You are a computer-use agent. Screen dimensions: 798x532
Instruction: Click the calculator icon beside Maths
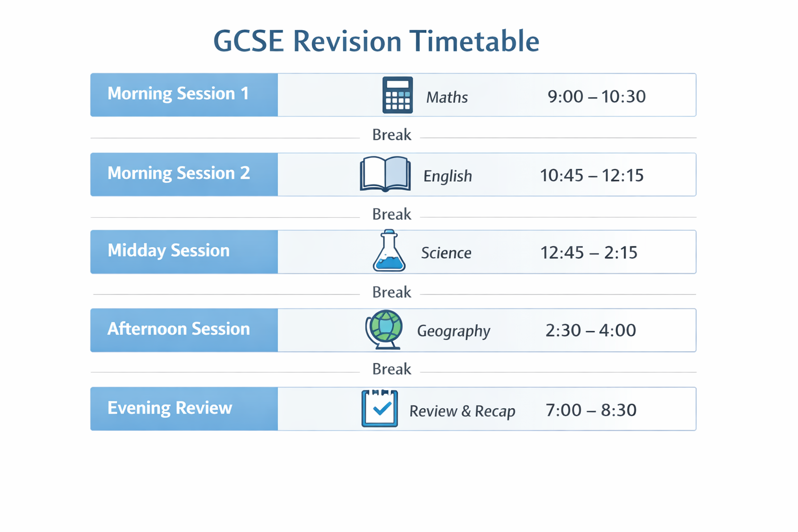pyautogui.click(x=397, y=95)
